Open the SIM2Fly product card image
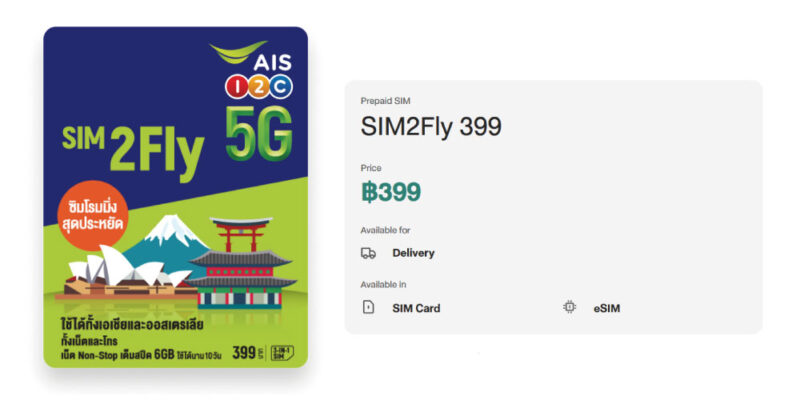The image size is (800, 400). 176,197
